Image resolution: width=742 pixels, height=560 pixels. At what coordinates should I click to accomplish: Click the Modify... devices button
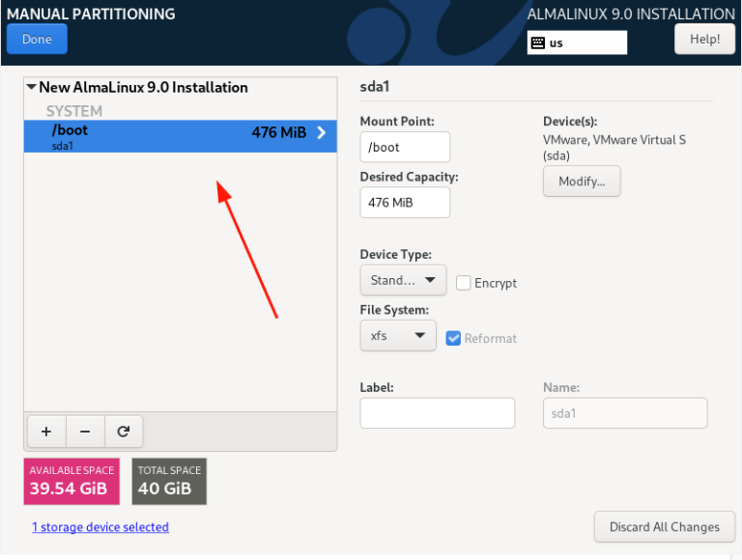click(x=582, y=182)
